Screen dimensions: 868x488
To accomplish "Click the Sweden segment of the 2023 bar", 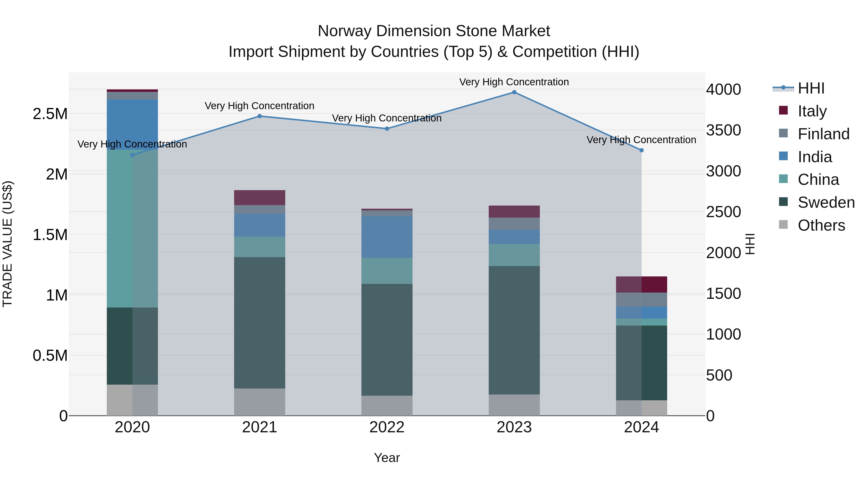I will click(x=514, y=330).
